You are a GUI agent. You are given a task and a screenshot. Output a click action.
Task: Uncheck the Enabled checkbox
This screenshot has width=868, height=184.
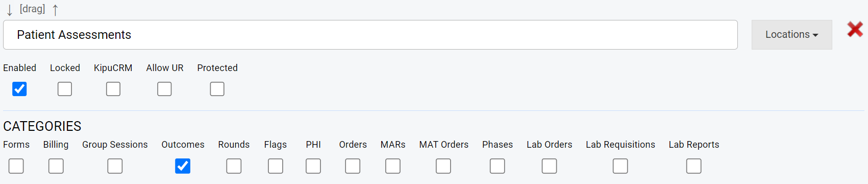(x=19, y=89)
